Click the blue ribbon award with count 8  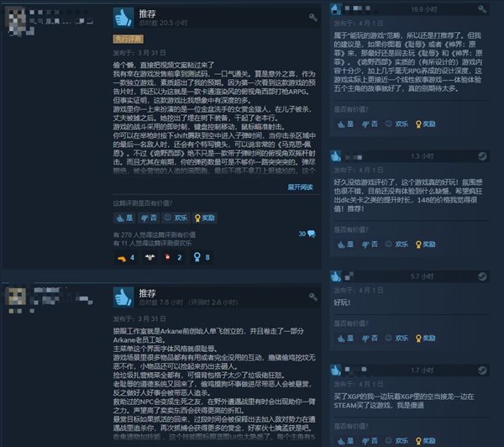[x=202, y=257]
